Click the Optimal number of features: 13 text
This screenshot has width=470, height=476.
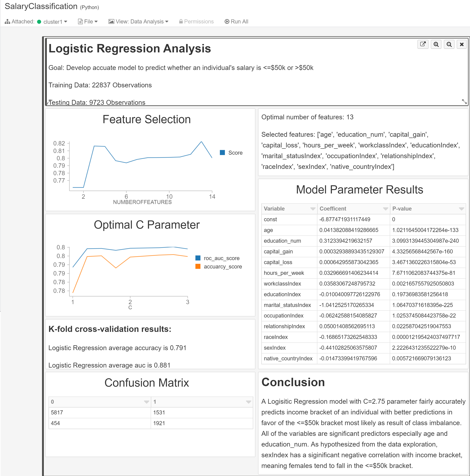click(307, 117)
